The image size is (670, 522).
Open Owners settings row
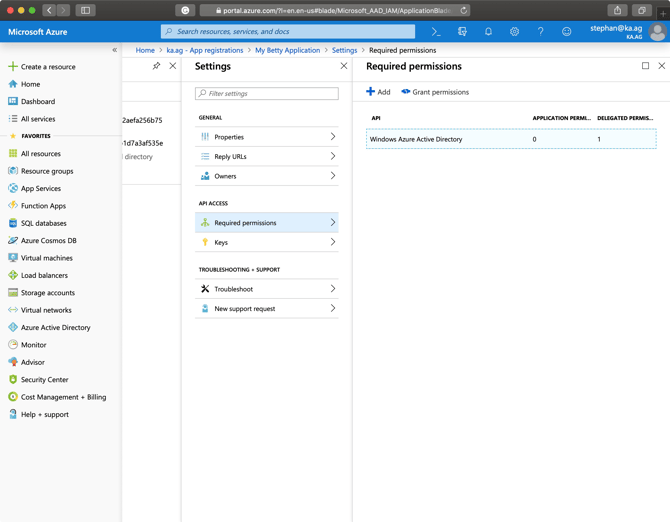(267, 176)
